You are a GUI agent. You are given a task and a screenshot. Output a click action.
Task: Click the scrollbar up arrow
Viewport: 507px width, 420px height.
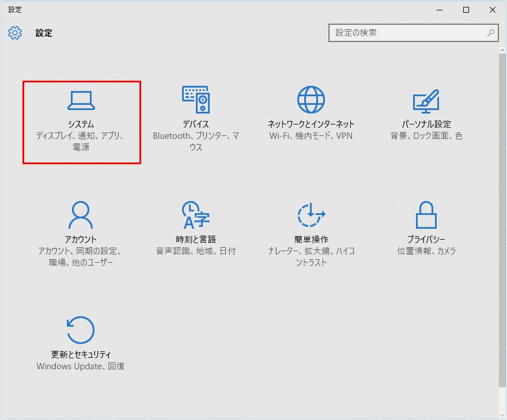(502, 51)
